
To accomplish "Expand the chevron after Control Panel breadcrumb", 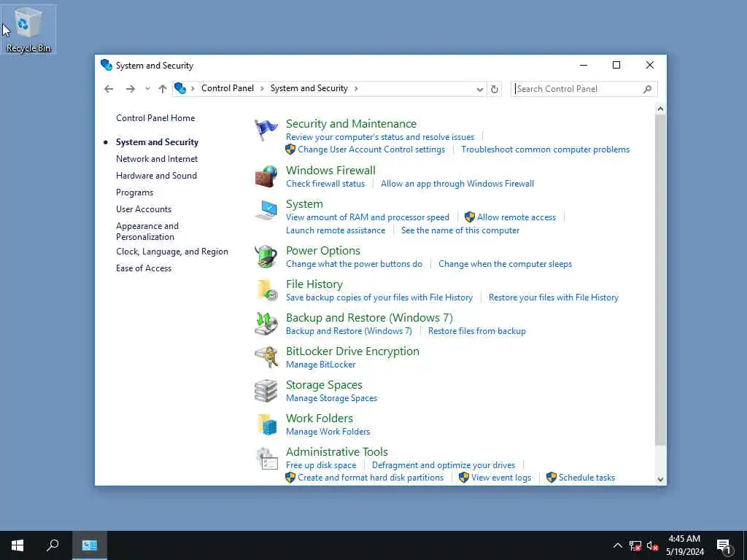I will [x=262, y=88].
